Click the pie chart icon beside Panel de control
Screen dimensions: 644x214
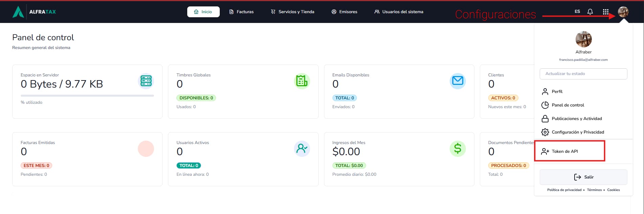point(545,105)
